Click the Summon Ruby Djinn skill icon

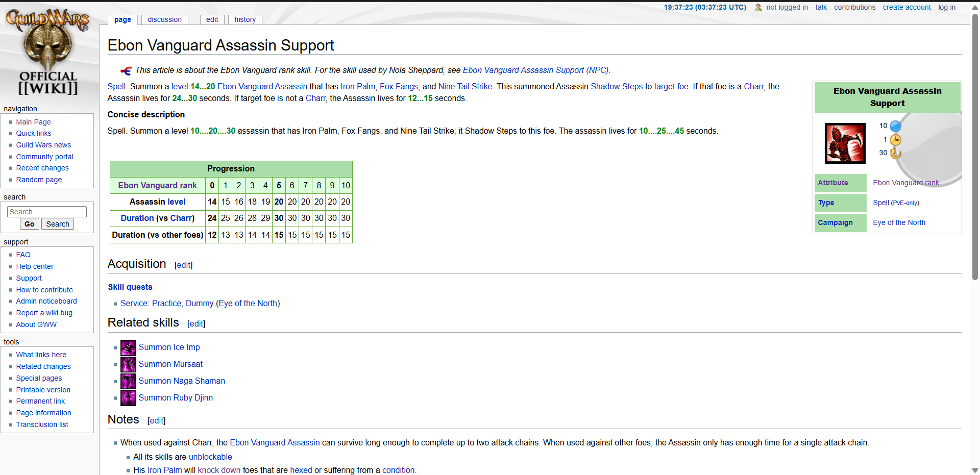[128, 398]
